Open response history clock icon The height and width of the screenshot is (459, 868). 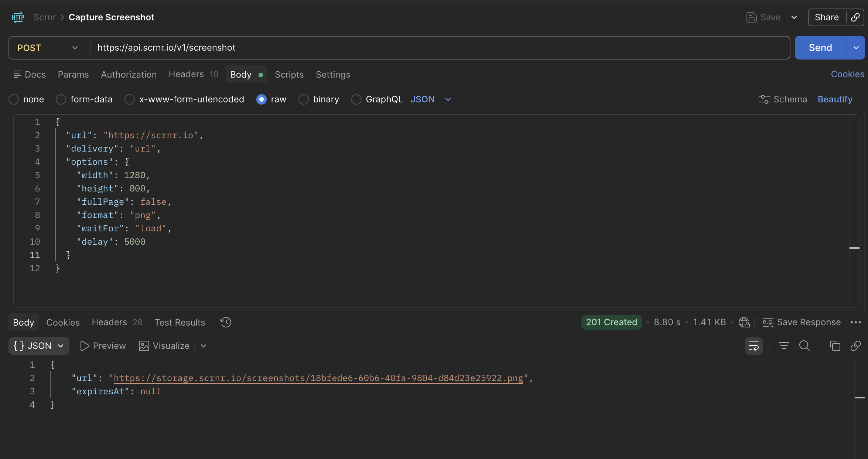click(225, 322)
